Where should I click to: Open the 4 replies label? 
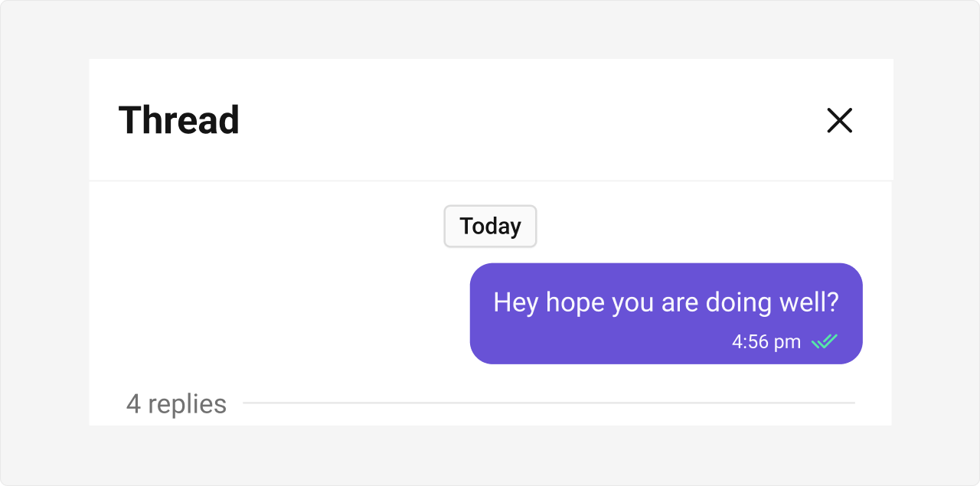176,403
